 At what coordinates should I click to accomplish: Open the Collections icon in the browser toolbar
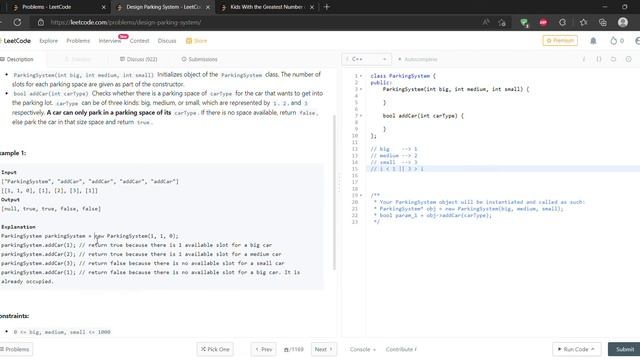(x=602, y=22)
